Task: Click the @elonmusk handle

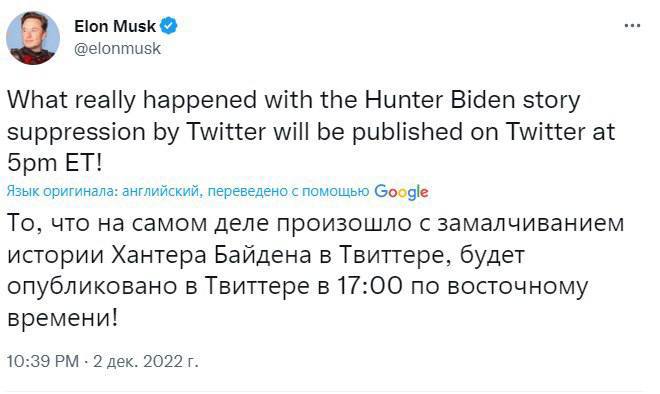Action: click(x=117, y=48)
